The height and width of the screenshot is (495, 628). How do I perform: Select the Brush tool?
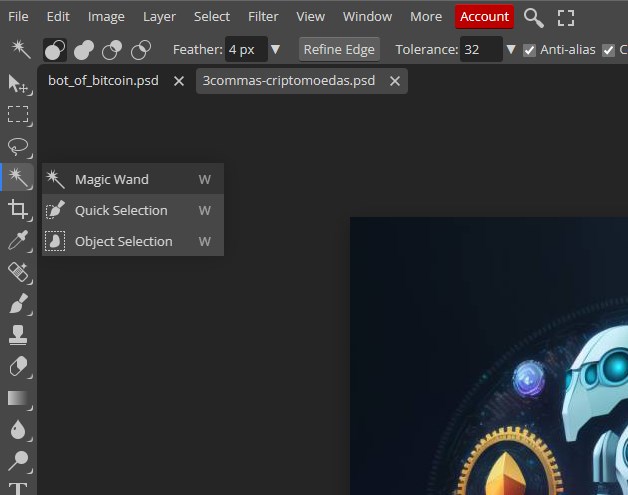click(18, 303)
